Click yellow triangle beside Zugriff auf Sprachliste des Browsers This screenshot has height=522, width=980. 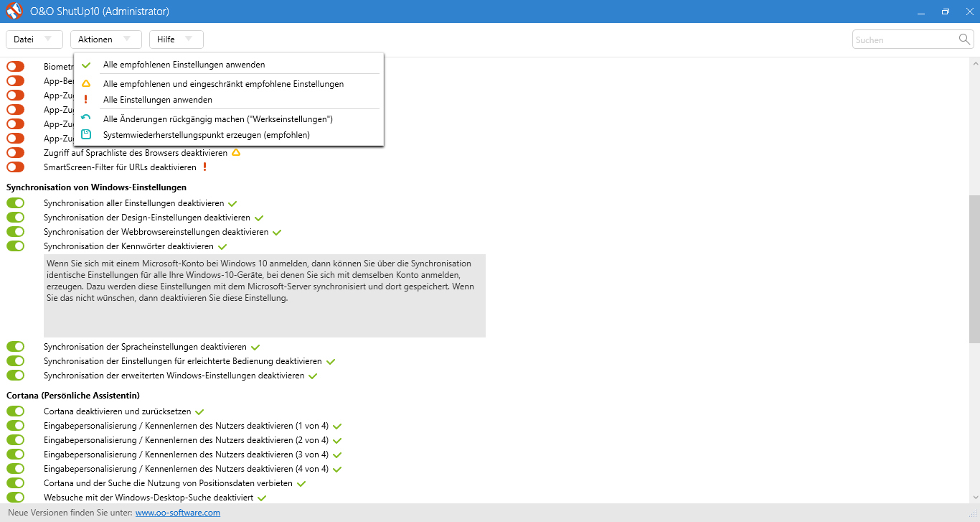click(235, 153)
